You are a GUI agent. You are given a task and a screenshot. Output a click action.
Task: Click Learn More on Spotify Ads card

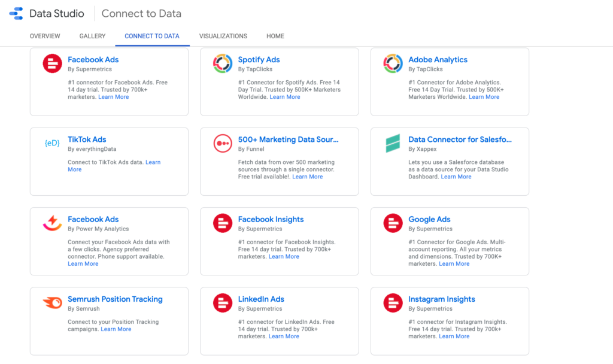click(x=285, y=96)
